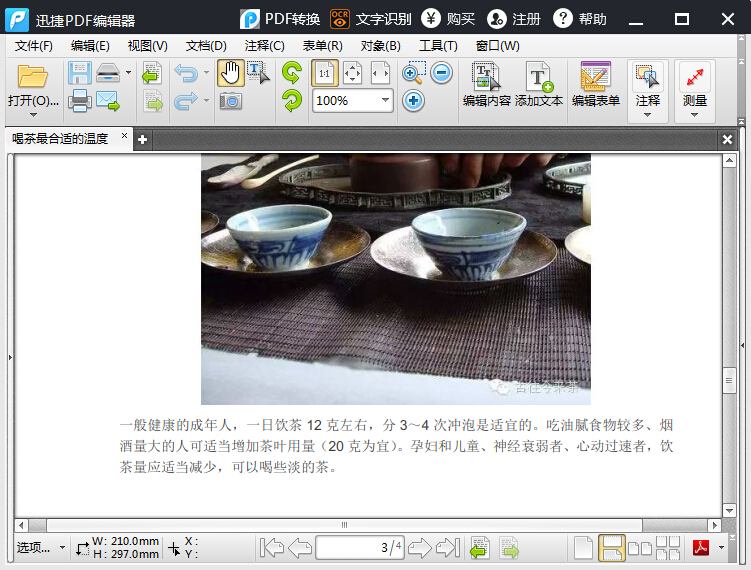Click the red PDF icon in status bar
Viewport: 751px width, 570px height.
point(701,547)
